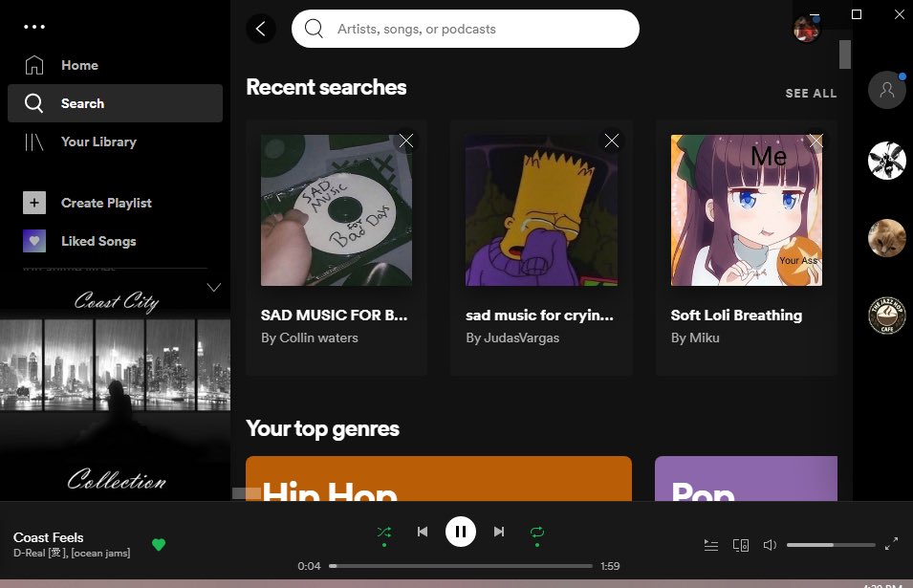Viewport: 913px width, 588px height.
Task: Open the Pop genre card
Action: [746, 479]
